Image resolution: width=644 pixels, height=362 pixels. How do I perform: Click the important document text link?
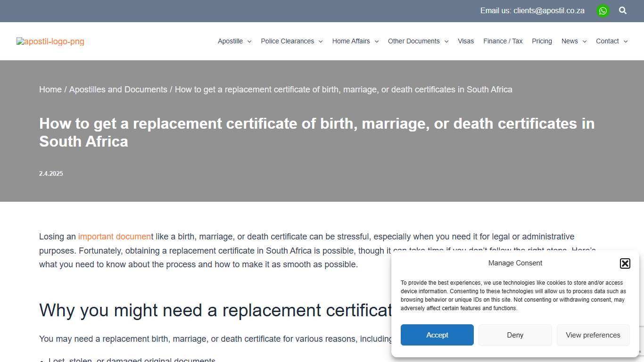[115, 237]
